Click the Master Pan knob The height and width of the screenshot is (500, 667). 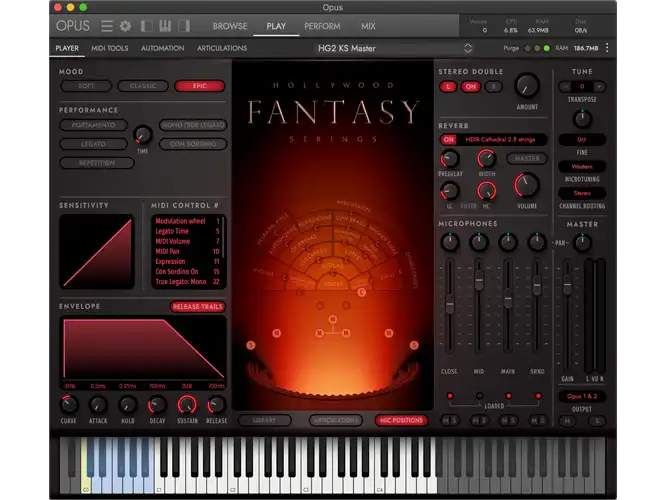click(x=582, y=243)
